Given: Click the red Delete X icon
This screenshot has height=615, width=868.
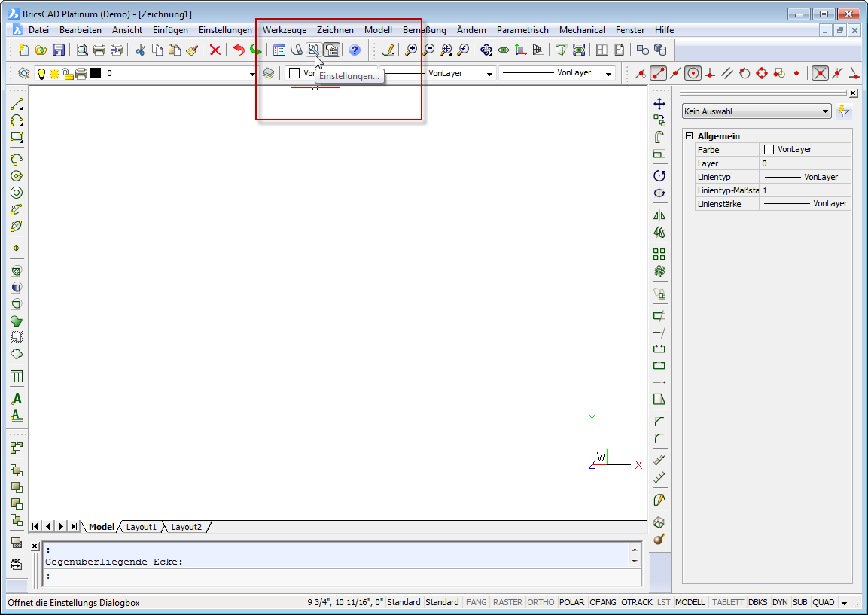Looking at the screenshot, I should click(215, 50).
